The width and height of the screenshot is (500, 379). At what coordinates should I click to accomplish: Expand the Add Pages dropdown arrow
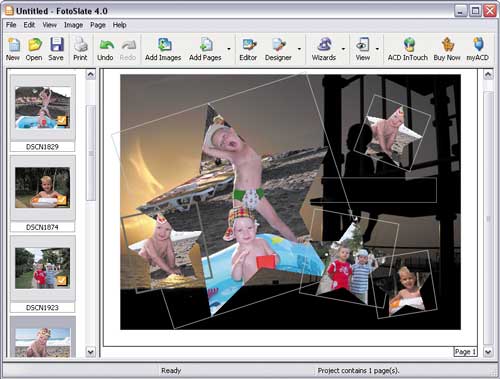point(229,49)
